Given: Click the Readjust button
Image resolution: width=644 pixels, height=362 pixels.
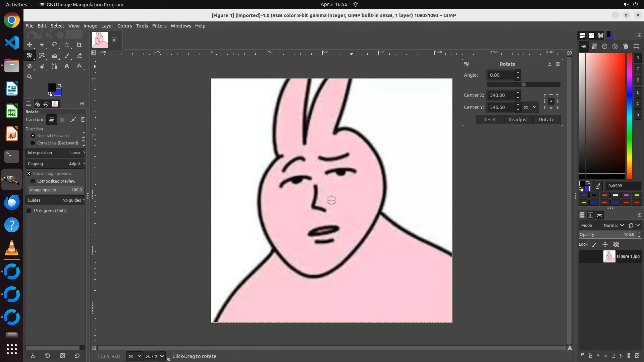Looking at the screenshot, I should (x=518, y=120).
